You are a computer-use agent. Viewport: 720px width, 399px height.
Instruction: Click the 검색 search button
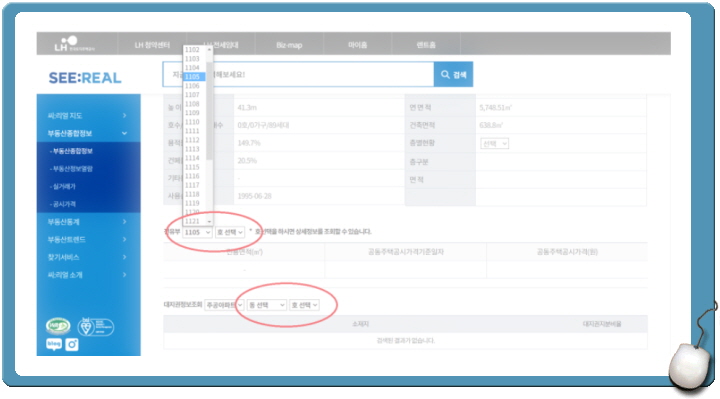click(x=453, y=74)
